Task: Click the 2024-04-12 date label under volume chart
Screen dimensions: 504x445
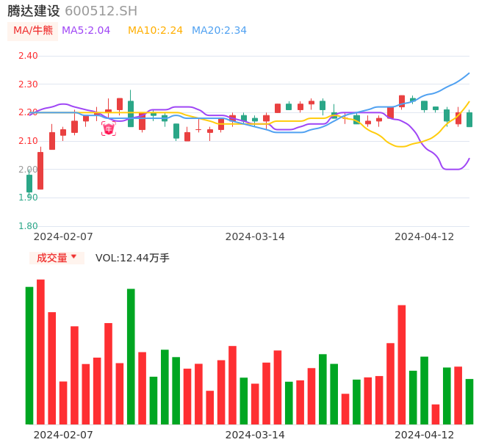Action: click(425, 435)
